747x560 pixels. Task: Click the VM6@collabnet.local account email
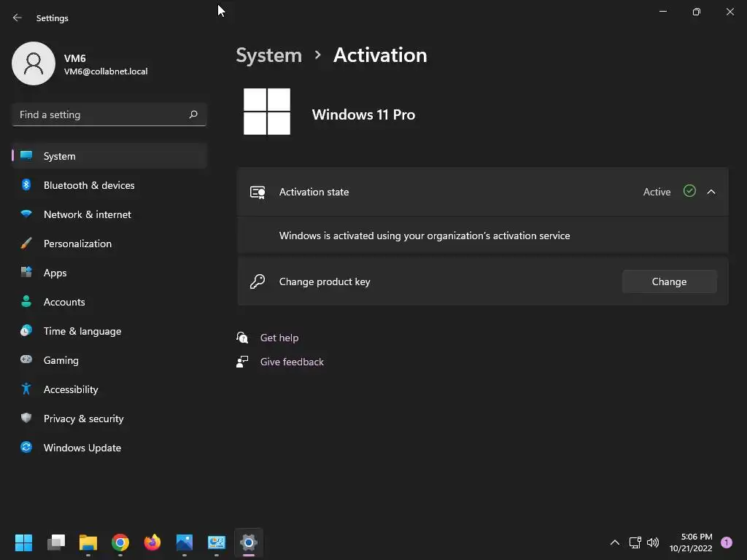coord(106,71)
